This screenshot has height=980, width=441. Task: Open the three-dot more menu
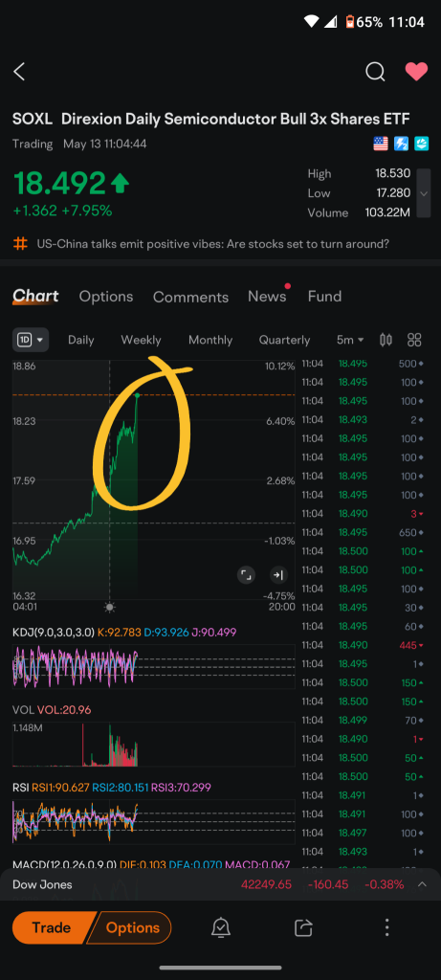tap(386, 927)
